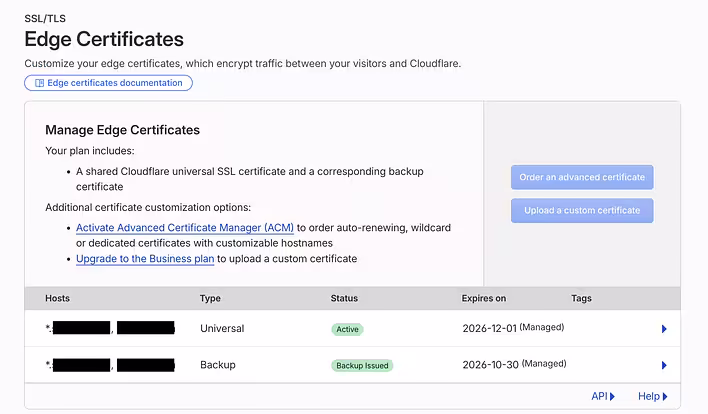Open Edge certificates documentation link
This screenshot has height=414, width=708.
pos(108,83)
